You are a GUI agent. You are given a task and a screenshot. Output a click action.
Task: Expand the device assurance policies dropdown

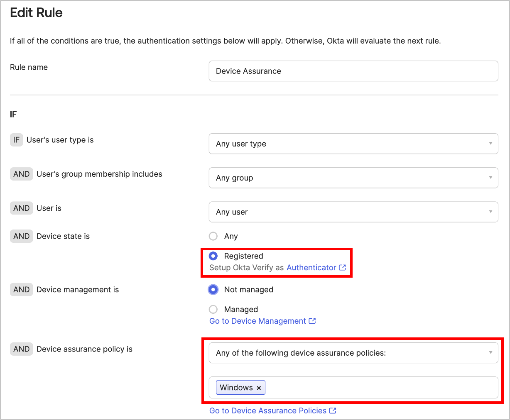tap(353, 353)
